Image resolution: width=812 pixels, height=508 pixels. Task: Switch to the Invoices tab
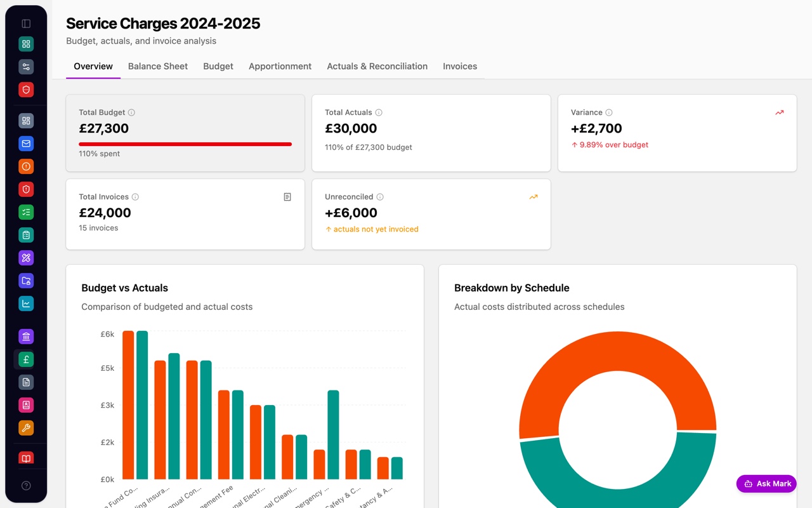(460, 66)
